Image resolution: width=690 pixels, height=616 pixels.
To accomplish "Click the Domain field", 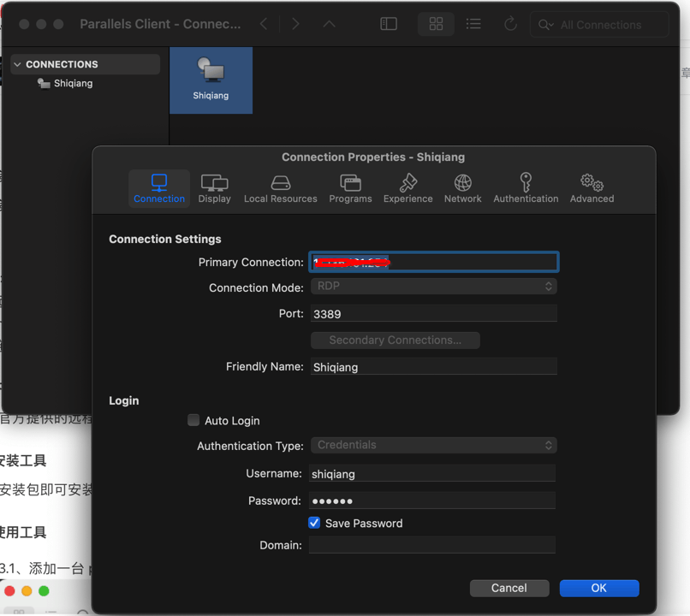I will (432, 545).
